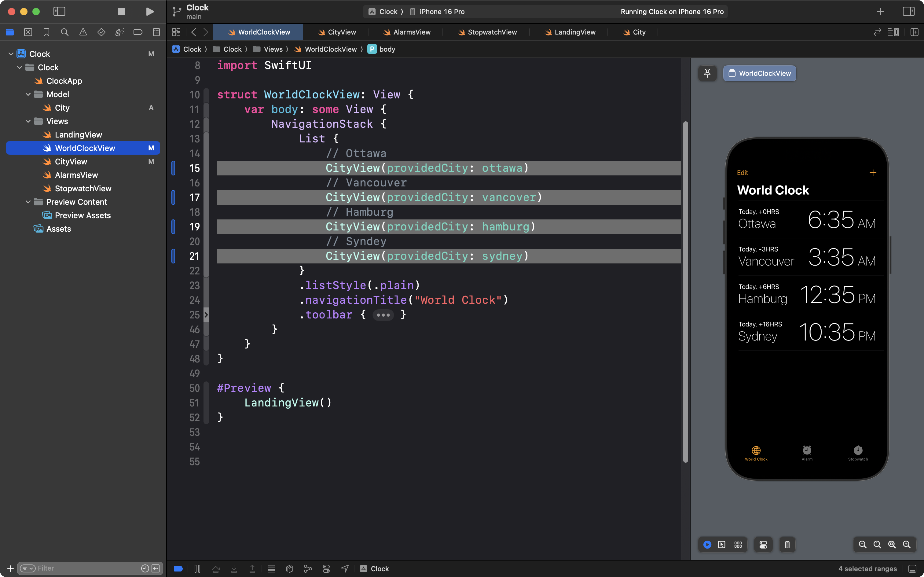Open the Find navigator magnifier icon

click(x=64, y=32)
